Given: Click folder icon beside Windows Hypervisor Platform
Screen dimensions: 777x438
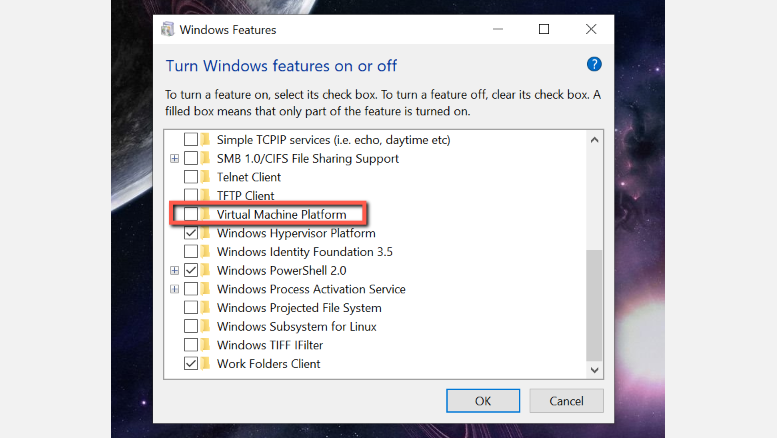Looking at the screenshot, I should 205,233.
